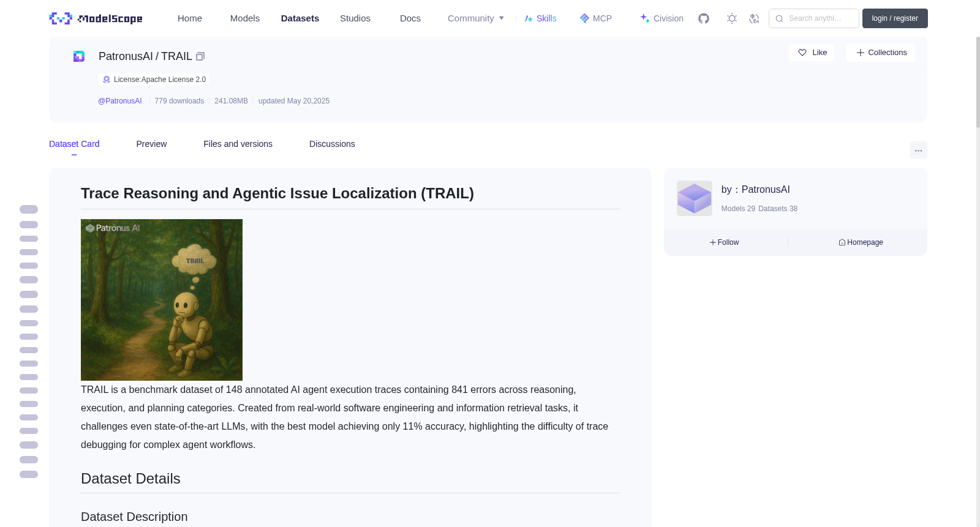Follow the PatronusAI organization

point(725,242)
